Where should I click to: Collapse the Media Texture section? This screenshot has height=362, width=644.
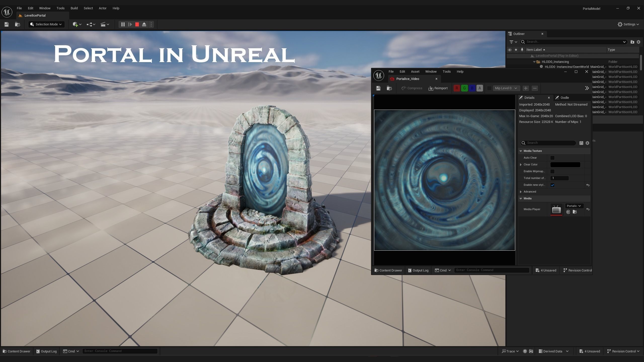[x=521, y=151]
